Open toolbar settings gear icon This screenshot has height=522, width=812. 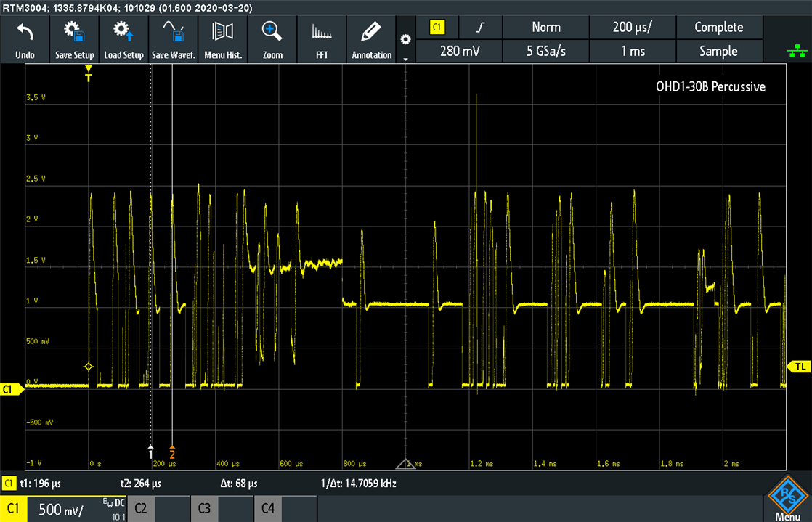coord(405,39)
